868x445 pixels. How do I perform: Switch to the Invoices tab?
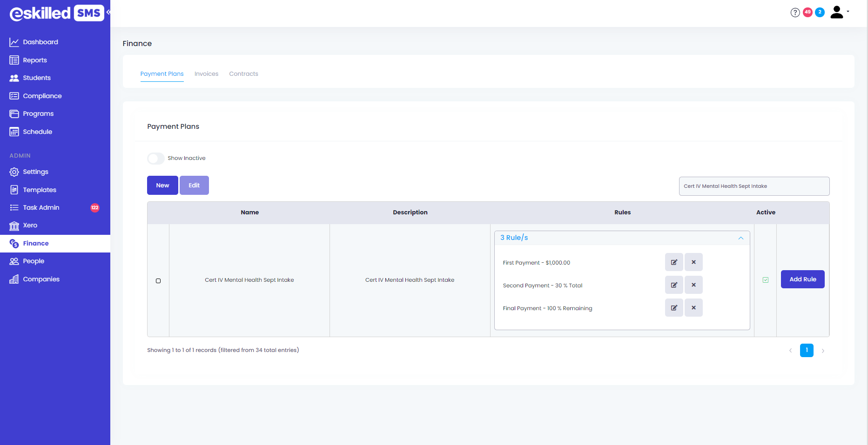(x=206, y=74)
